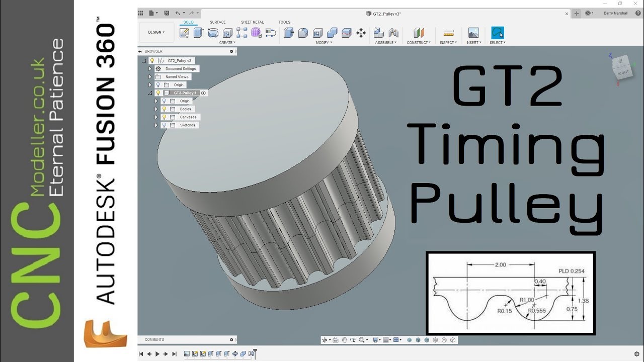Select the Shell tool
The height and width of the screenshot is (362, 644).
point(317,33)
